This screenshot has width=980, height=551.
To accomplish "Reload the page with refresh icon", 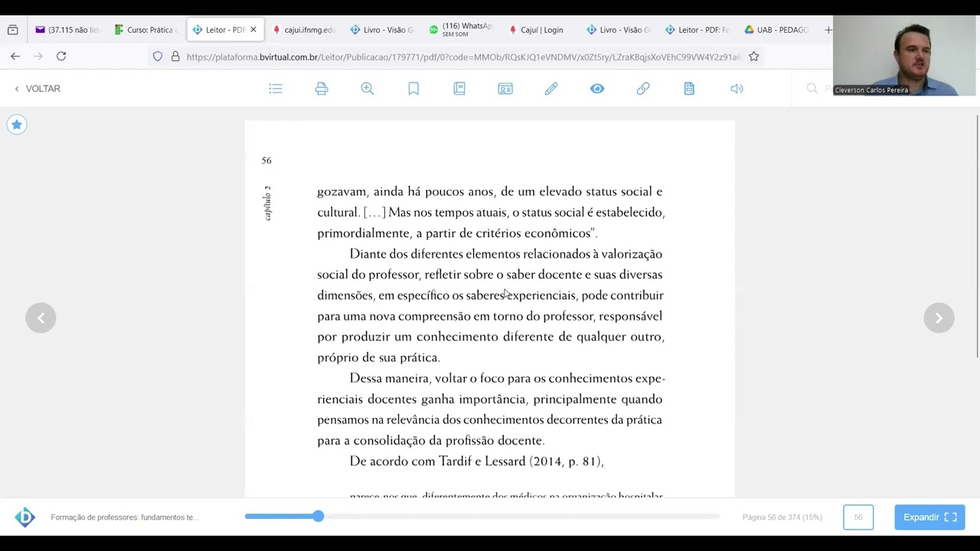I will coord(61,56).
